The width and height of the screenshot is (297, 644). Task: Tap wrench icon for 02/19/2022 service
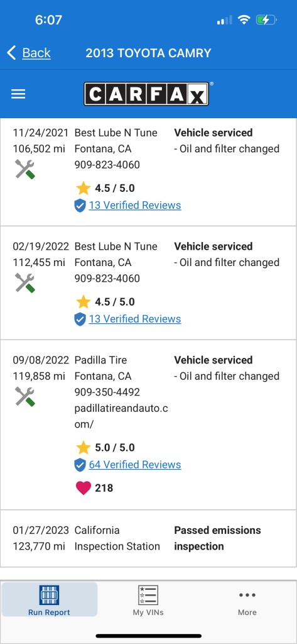[25, 283]
